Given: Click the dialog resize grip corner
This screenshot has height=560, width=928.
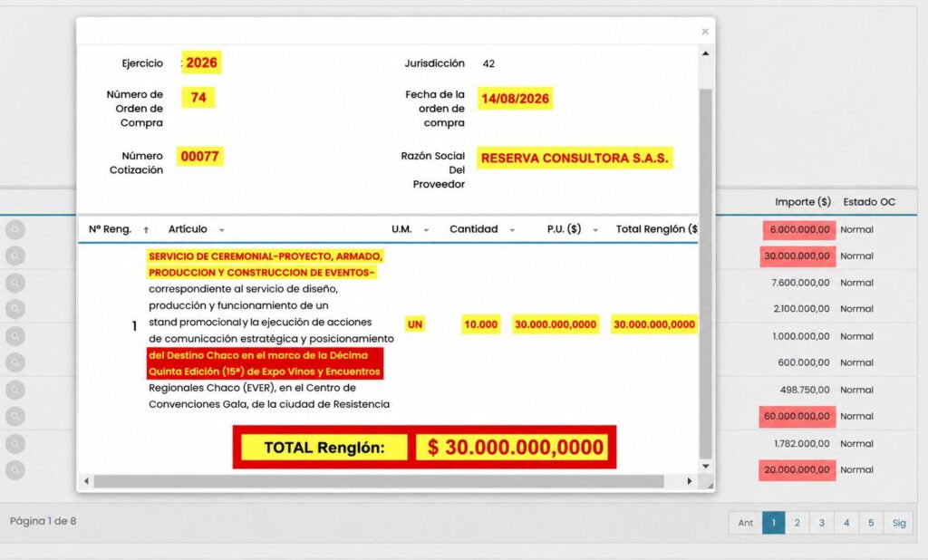Looking at the screenshot, I should point(709,484).
